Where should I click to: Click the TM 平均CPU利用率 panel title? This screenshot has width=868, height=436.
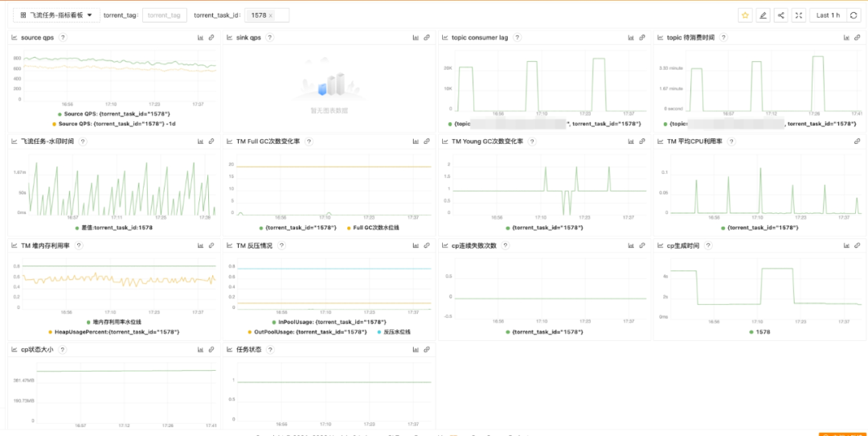pyautogui.click(x=694, y=142)
